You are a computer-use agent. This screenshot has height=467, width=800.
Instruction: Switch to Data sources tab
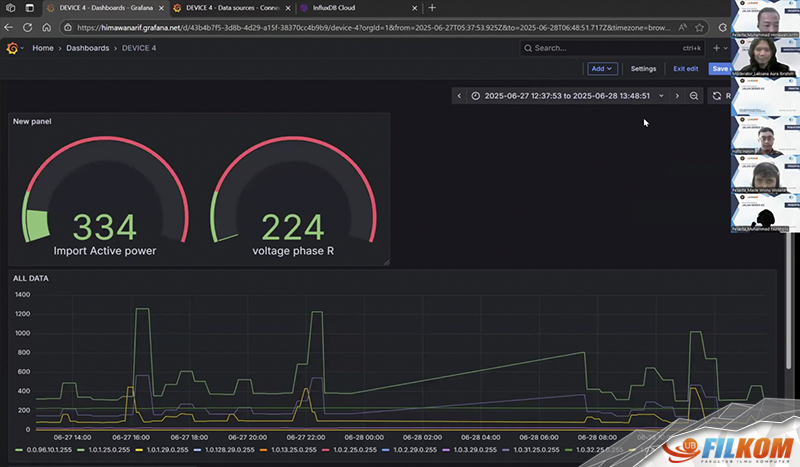coord(232,8)
